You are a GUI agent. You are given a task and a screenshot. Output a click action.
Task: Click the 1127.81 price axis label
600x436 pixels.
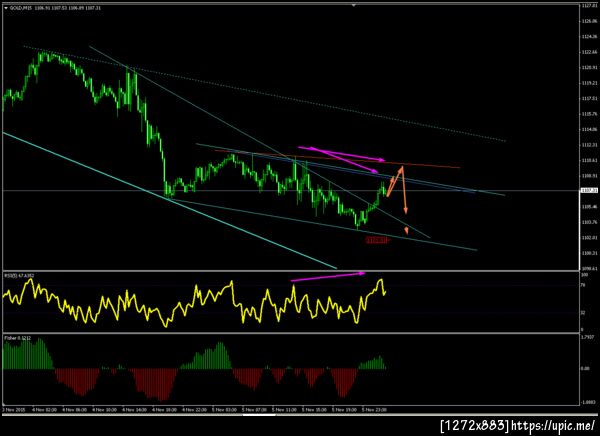click(589, 6)
